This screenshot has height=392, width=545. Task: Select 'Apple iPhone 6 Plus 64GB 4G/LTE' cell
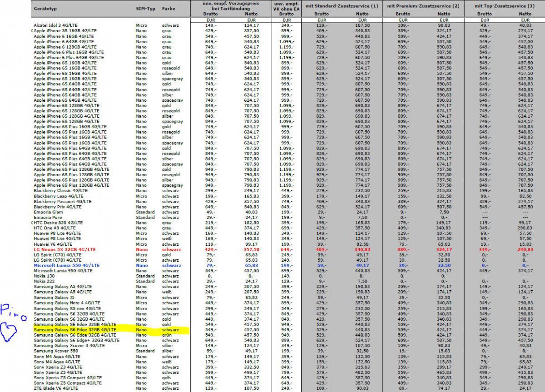pos(69,58)
